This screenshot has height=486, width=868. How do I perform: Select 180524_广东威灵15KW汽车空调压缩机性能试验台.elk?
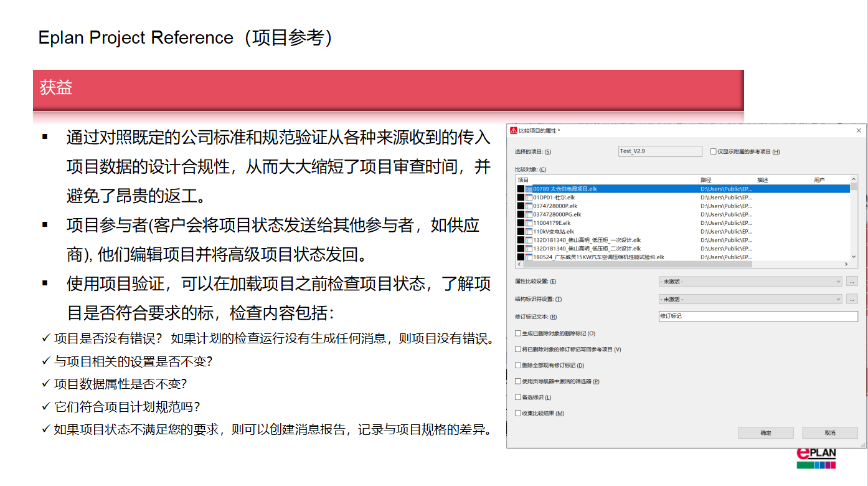pyautogui.click(x=683, y=257)
